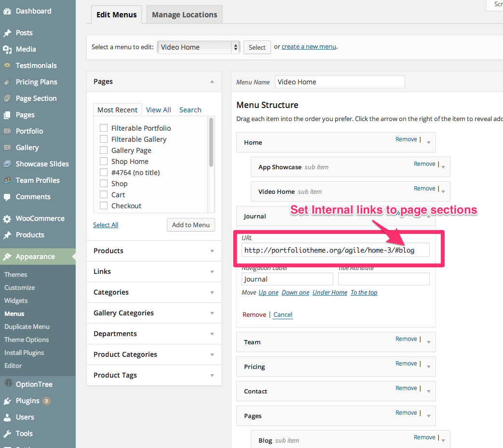Viewport: 503px width, 448px height.
Task: Switch to the Manage Locations tab
Action: pos(184,14)
